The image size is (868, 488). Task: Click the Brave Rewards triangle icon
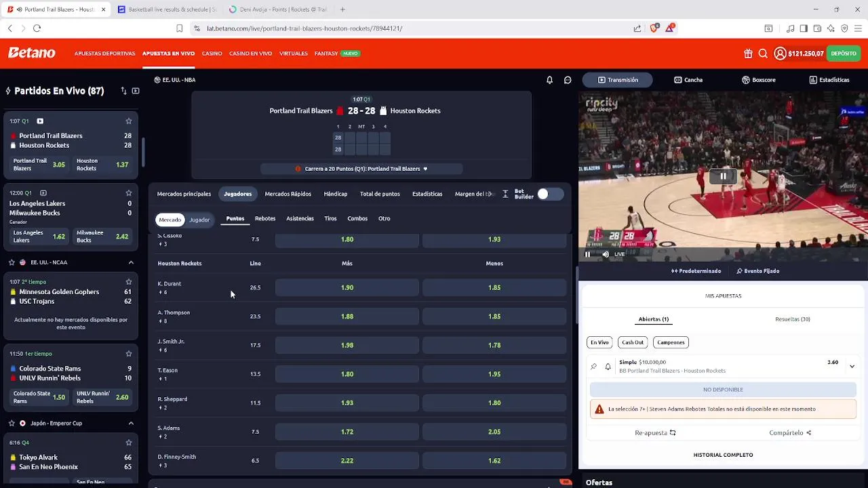coord(670,28)
